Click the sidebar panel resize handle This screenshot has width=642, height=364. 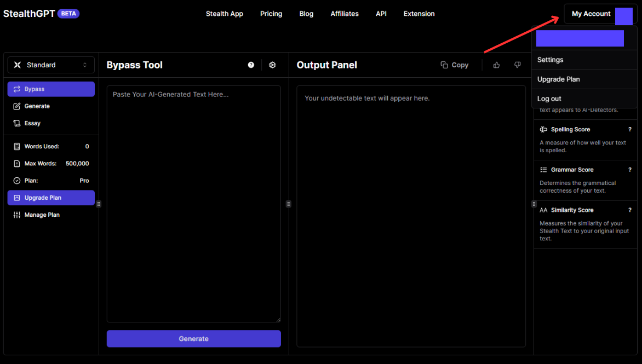point(99,204)
